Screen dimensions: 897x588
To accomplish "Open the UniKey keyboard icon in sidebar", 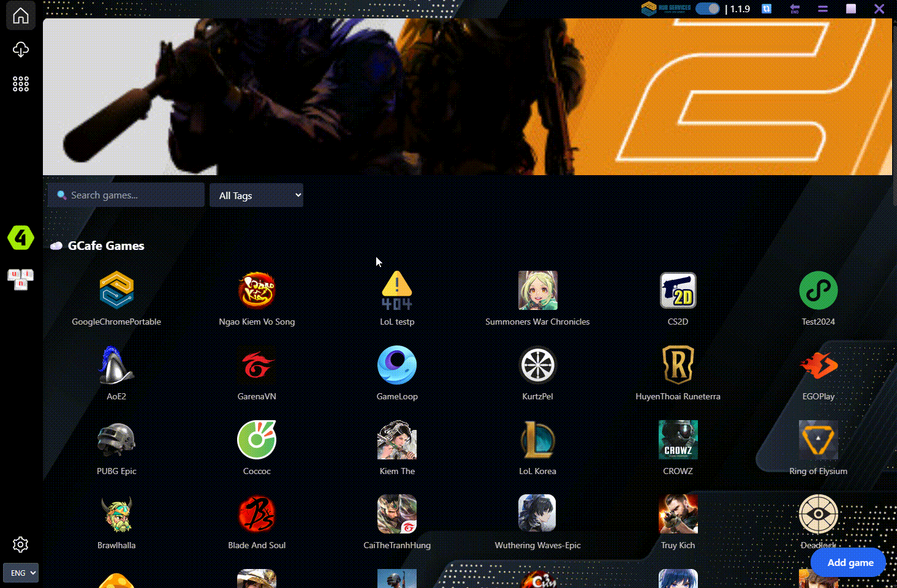I will click(x=21, y=279).
